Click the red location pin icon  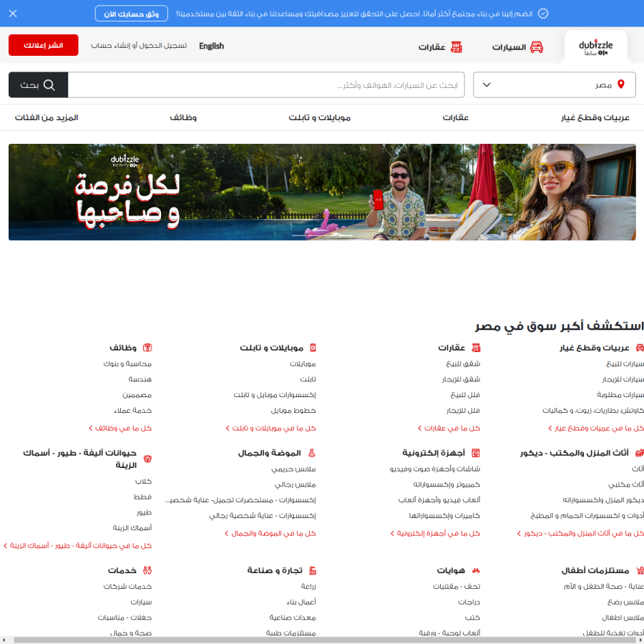(621, 84)
